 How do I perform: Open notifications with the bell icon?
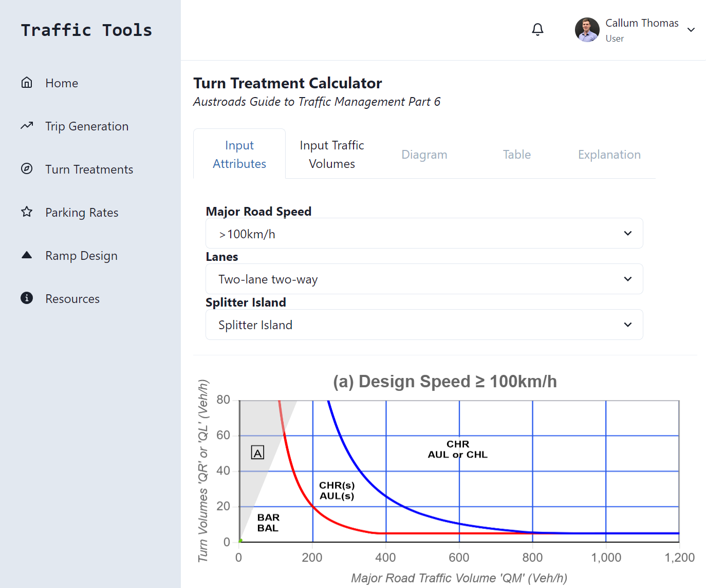point(537,30)
